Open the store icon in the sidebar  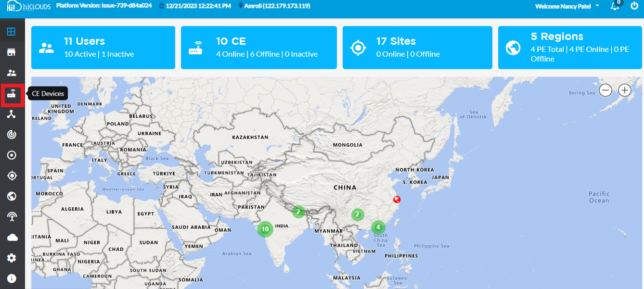point(12,52)
